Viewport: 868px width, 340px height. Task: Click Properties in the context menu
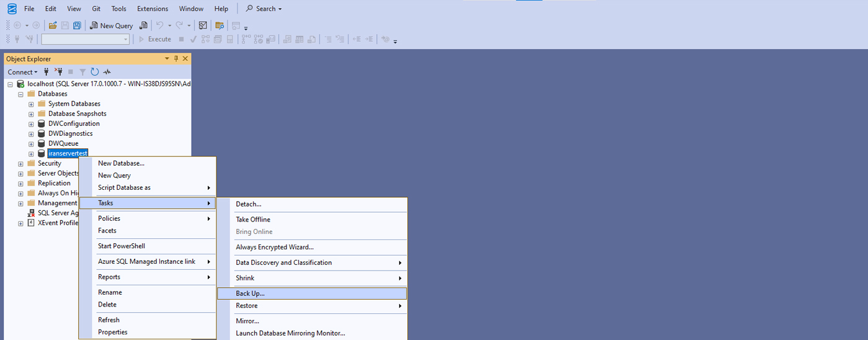pyautogui.click(x=112, y=332)
